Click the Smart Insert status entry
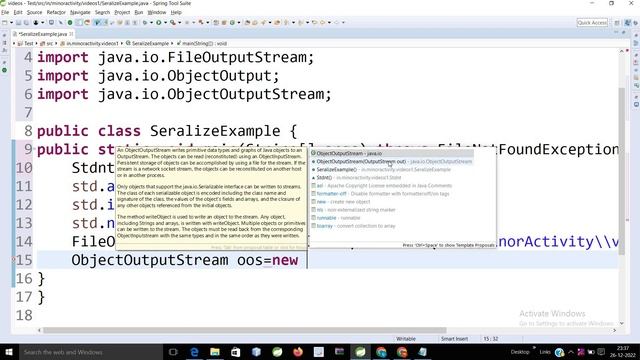 click(454, 339)
